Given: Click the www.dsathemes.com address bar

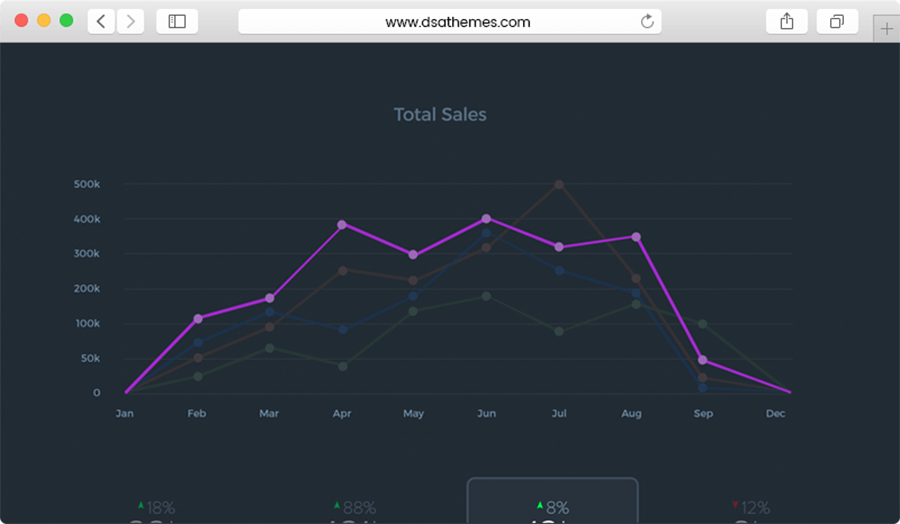Looking at the screenshot, I should [450, 21].
